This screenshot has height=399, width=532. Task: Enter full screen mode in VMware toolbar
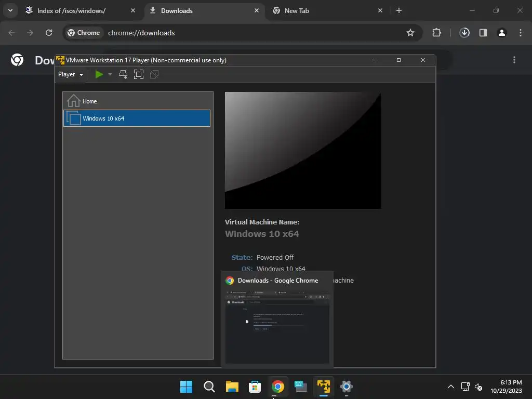(x=139, y=74)
